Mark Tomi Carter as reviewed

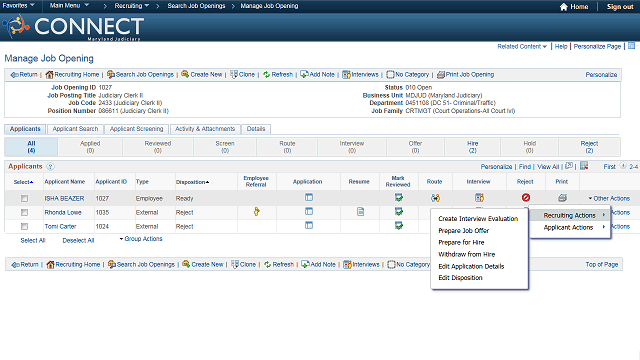(x=398, y=225)
